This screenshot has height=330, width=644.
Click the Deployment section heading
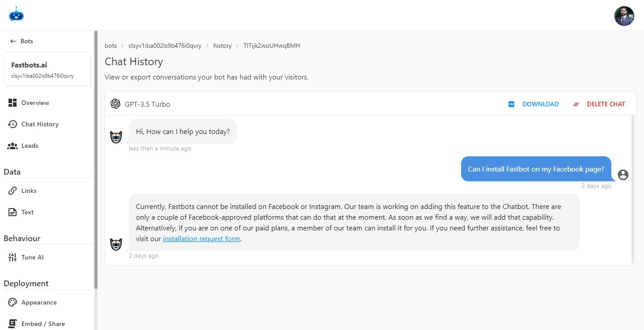tap(26, 284)
